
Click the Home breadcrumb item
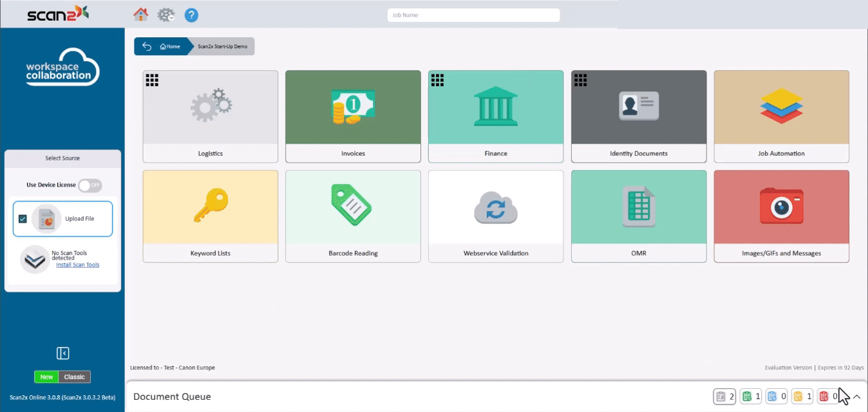[x=171, y=46]
